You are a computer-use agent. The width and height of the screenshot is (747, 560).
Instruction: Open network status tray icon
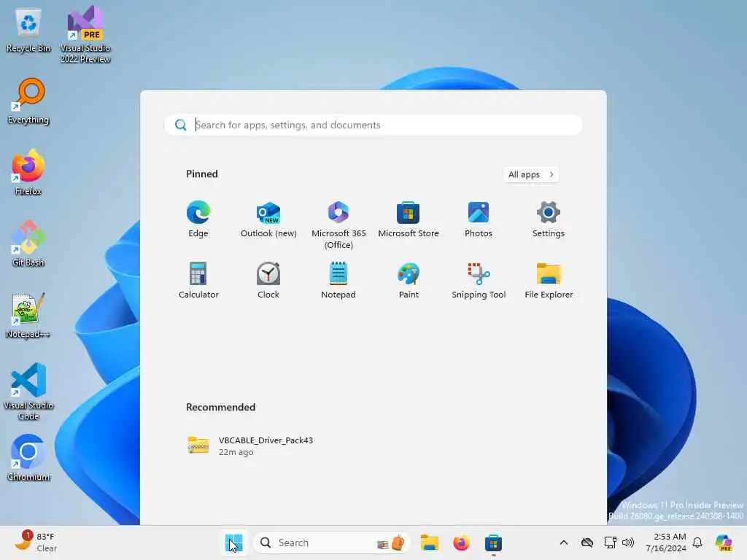(610, 542)
